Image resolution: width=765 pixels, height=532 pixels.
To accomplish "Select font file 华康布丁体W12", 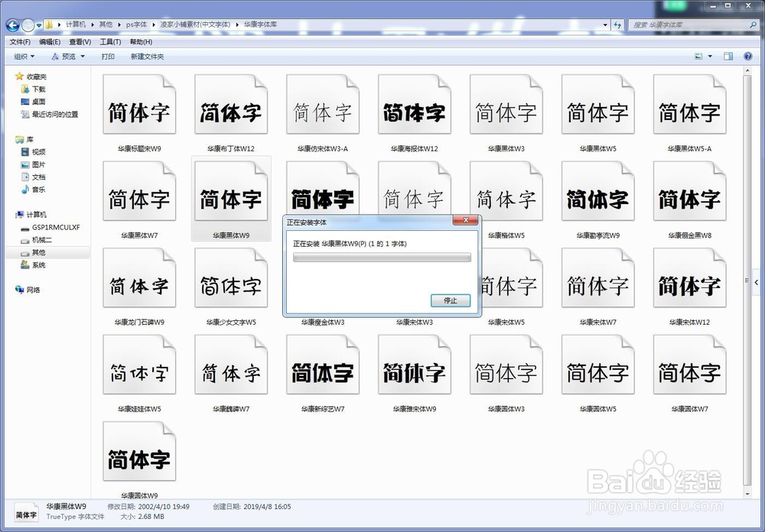I will (x=231, y=113).
